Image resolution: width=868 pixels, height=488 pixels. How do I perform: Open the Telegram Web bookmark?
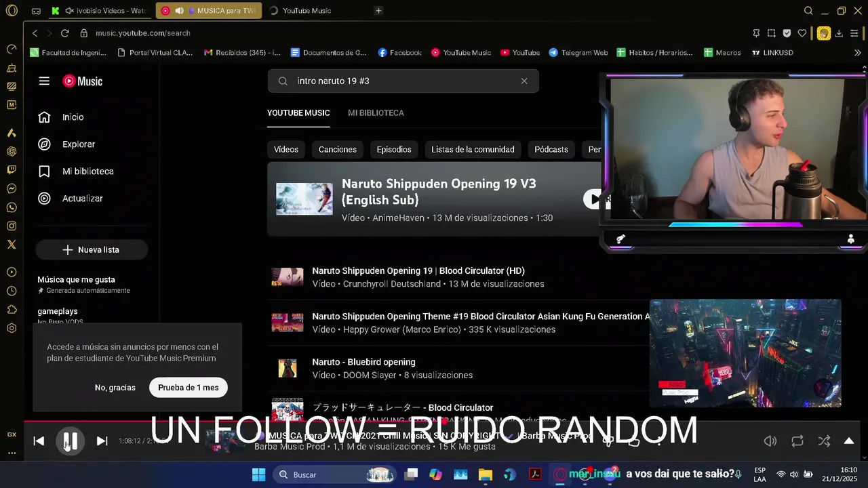(x=578, y=53)
